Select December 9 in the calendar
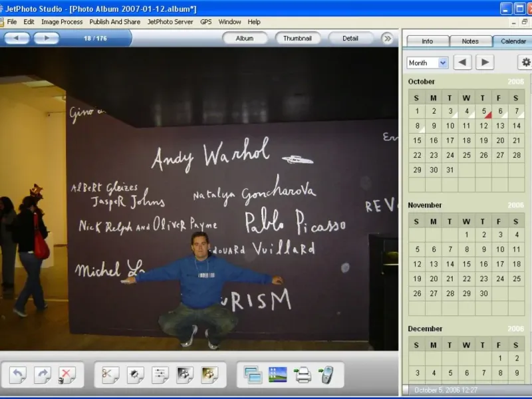This screenshot has height=399, width=532. pyautogui.click(x=517, y=373)
